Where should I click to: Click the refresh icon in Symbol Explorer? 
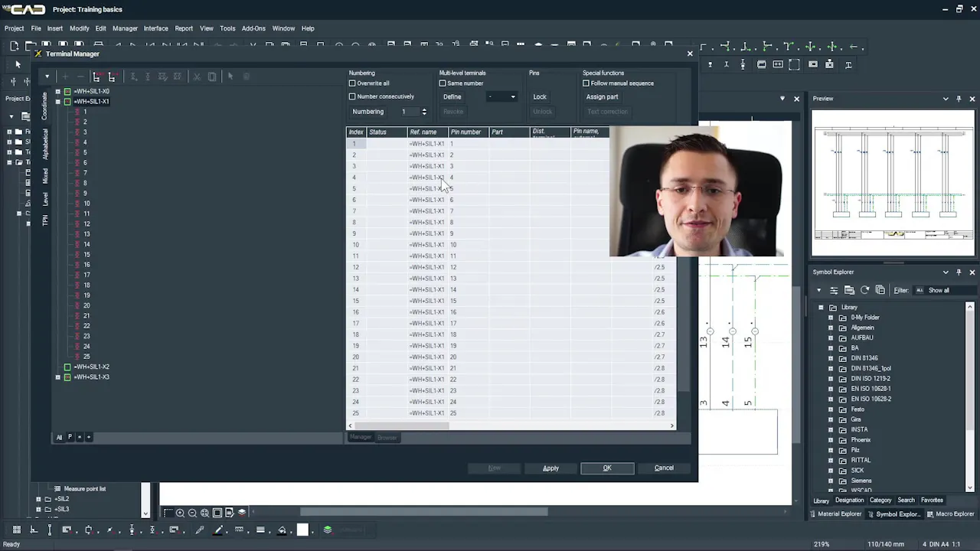click(x=864, y=290)
